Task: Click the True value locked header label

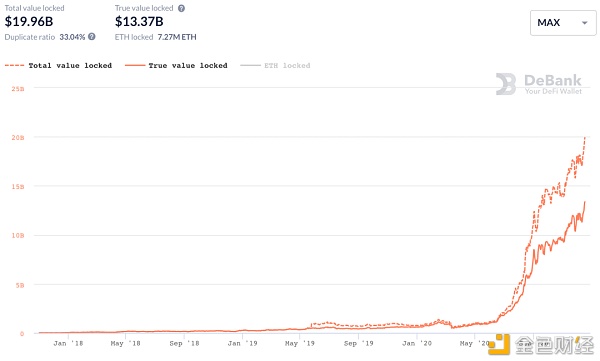Action: pos(144,8)
